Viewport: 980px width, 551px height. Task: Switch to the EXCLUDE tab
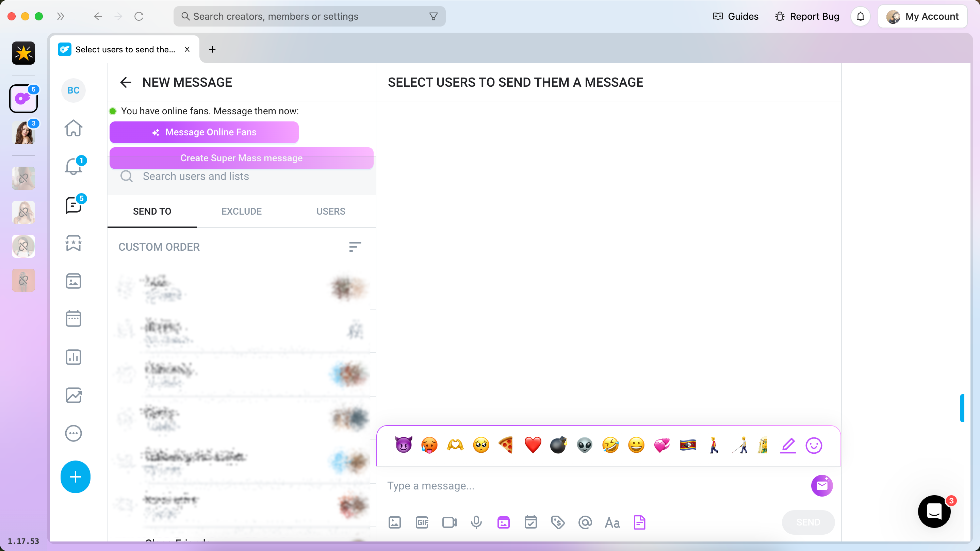(x=242, y=211)
